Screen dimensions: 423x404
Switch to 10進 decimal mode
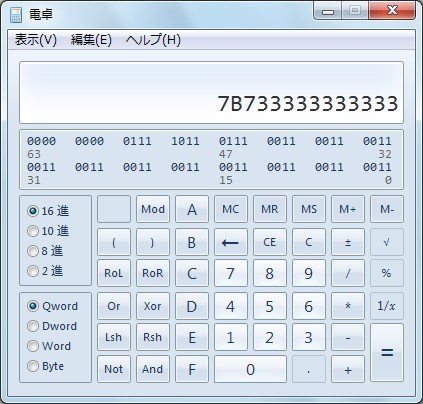(x=48, y=231)
